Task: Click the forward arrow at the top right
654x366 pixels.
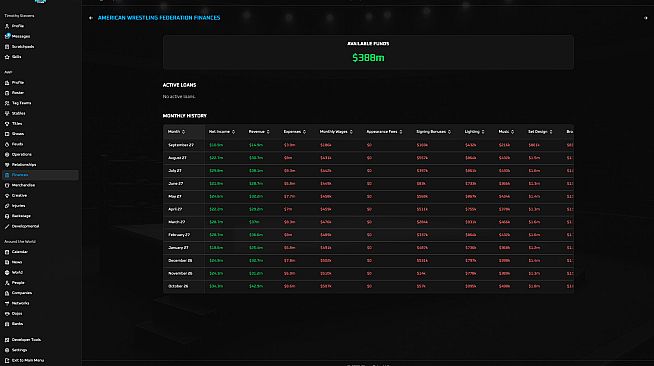Action: 646,18
